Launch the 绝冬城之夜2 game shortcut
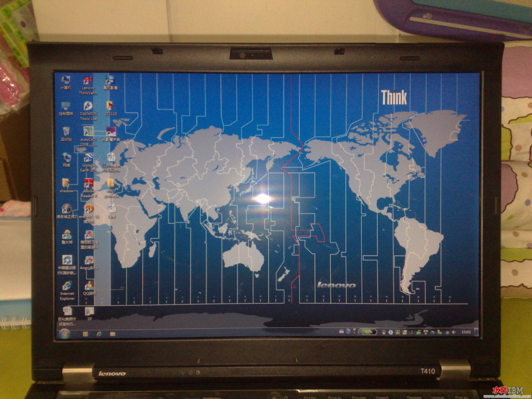This screenshot has width=532, height=399. (x=67, y=211)
